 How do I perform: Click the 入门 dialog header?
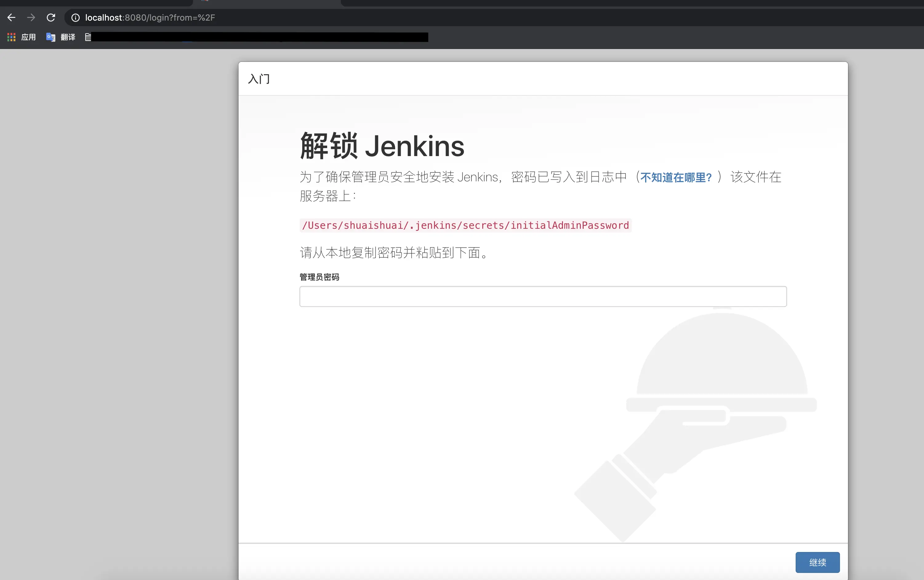click(x=259, y=79)
